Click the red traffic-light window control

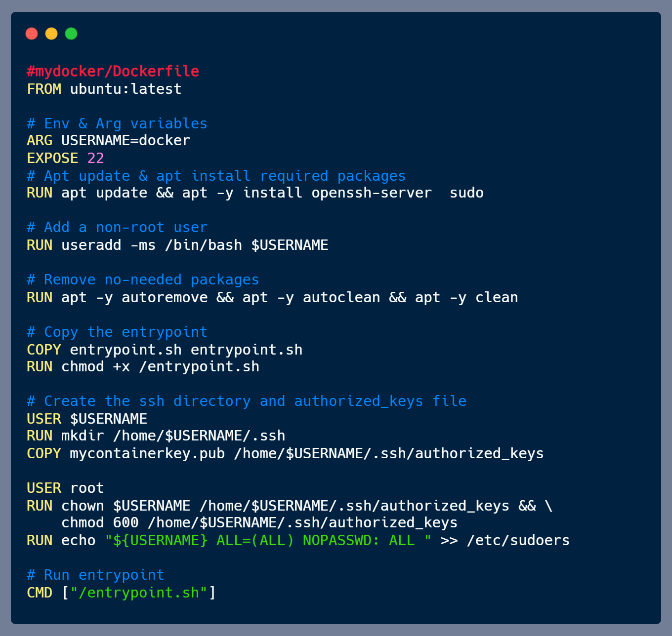point(32,33)
